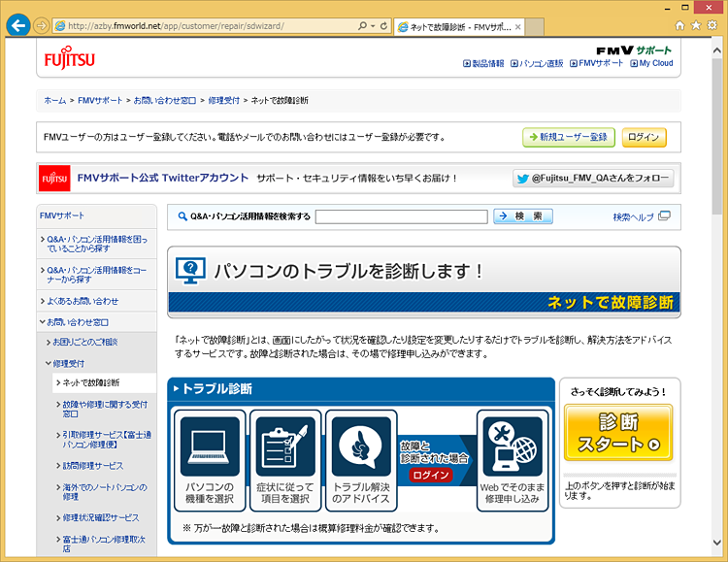Viewport: 728px width, 562px height.
Task: Collapse the お問い合わせ窓口 sidebar section
Action: click(78, 321)
